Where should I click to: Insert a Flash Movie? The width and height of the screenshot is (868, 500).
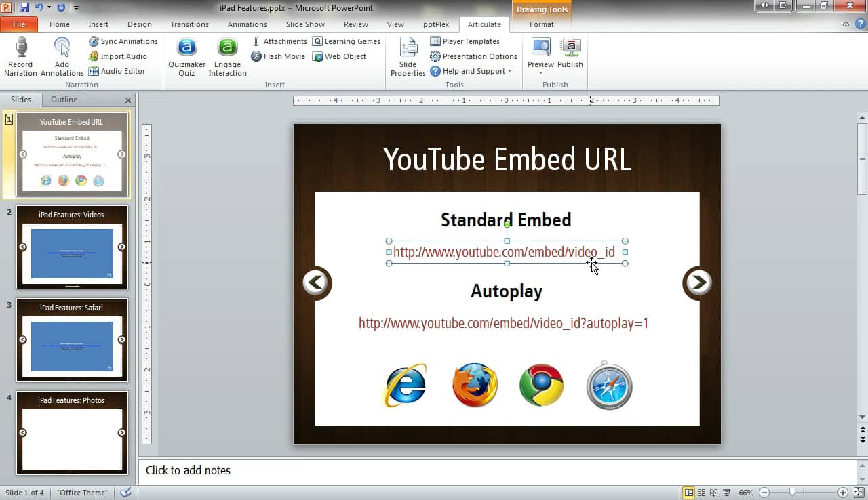278,56
